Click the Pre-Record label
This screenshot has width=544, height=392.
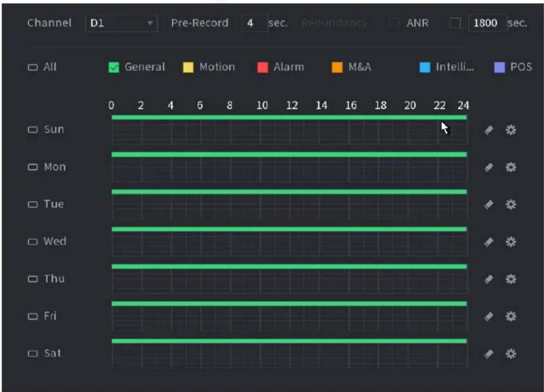pyautogui.click(x=200, y=23)
